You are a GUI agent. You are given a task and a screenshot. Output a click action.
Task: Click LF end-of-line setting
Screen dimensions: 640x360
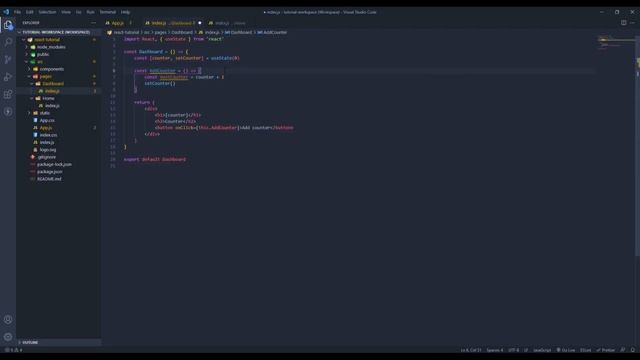click(x=526, y=350)
